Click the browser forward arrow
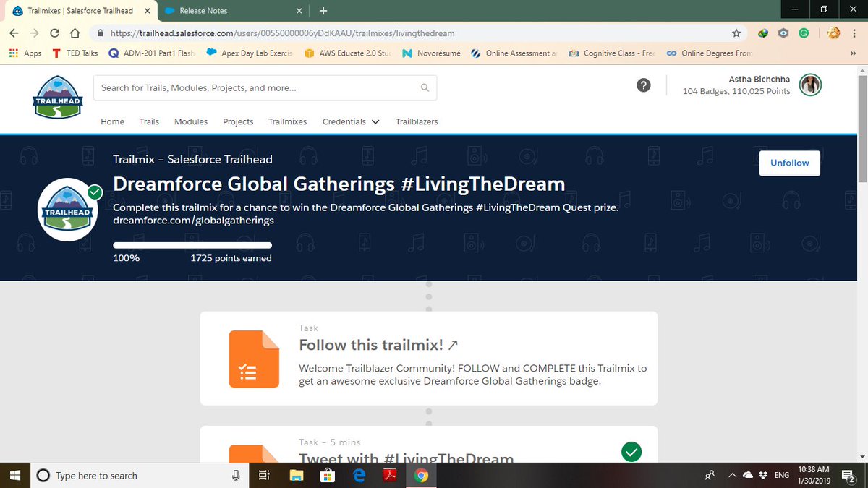The image size is (868, 488). [x=34, y=33]
